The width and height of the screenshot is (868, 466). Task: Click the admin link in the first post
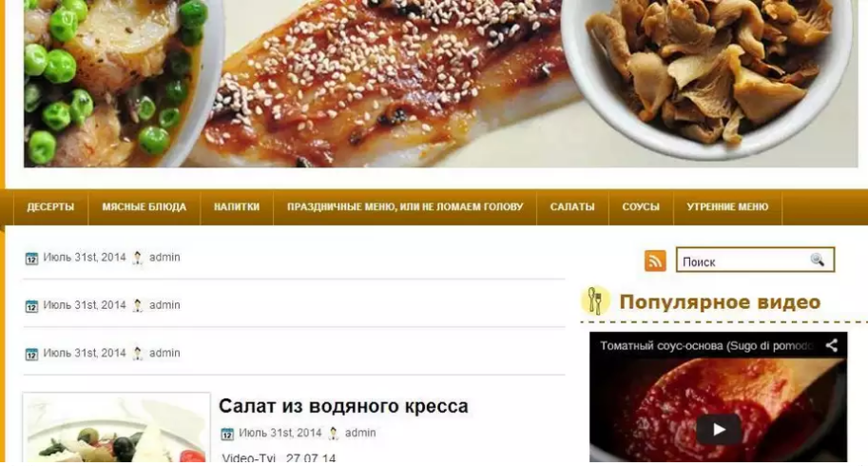click(x=164, y=258)
